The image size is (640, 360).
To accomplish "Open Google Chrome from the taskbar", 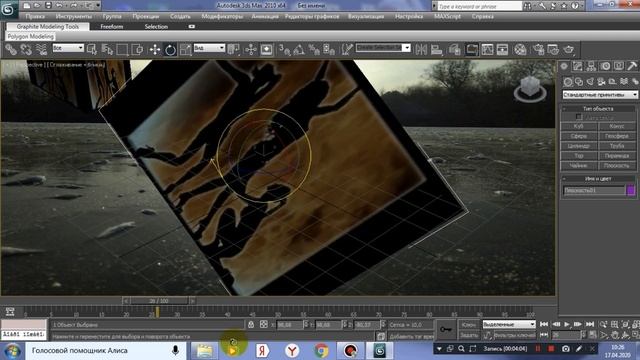I will (x=321, y=351).
